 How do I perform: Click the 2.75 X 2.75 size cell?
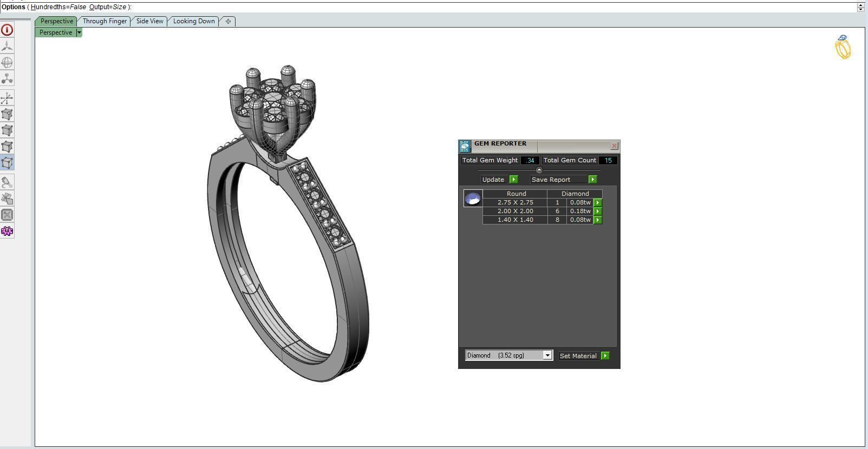pyautogui.click(x=515, y=202)
